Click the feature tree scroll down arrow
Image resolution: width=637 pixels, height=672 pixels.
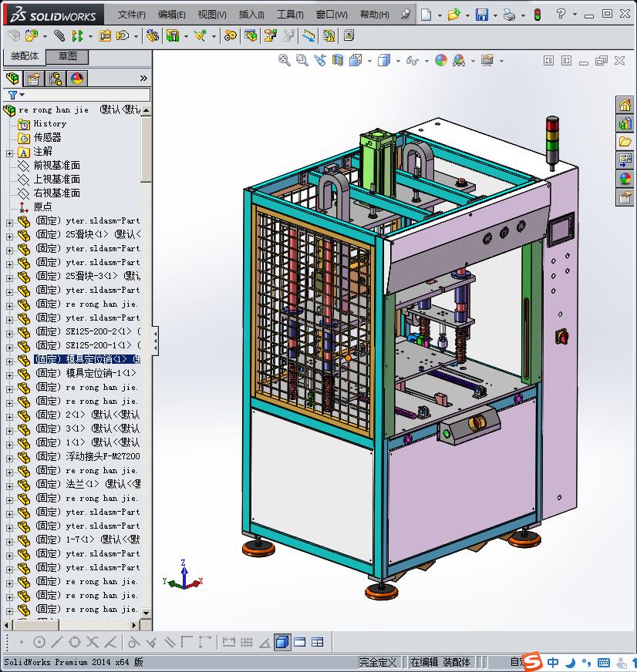coord(146,613)
